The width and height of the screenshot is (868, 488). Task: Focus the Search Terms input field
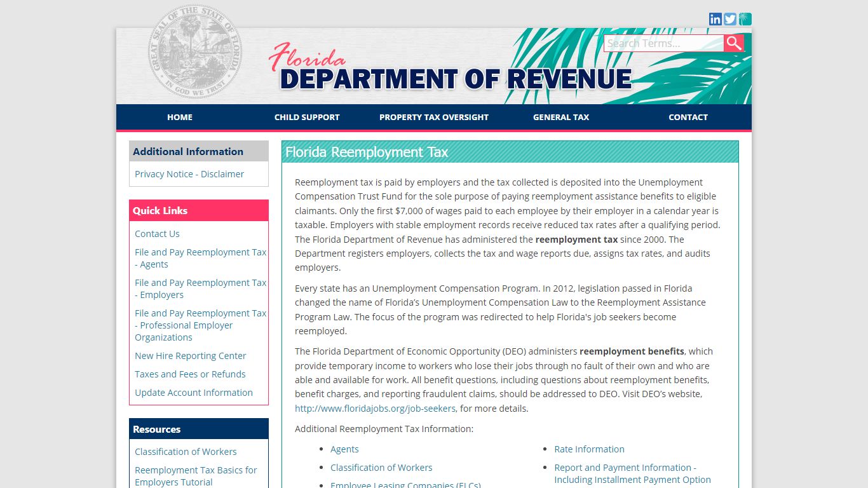click(x=663, y=43)
